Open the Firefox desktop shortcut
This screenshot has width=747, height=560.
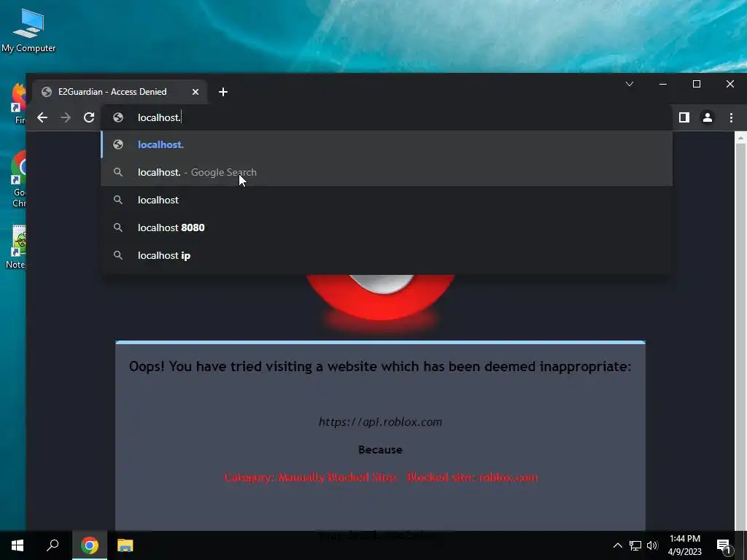(18, 104)
